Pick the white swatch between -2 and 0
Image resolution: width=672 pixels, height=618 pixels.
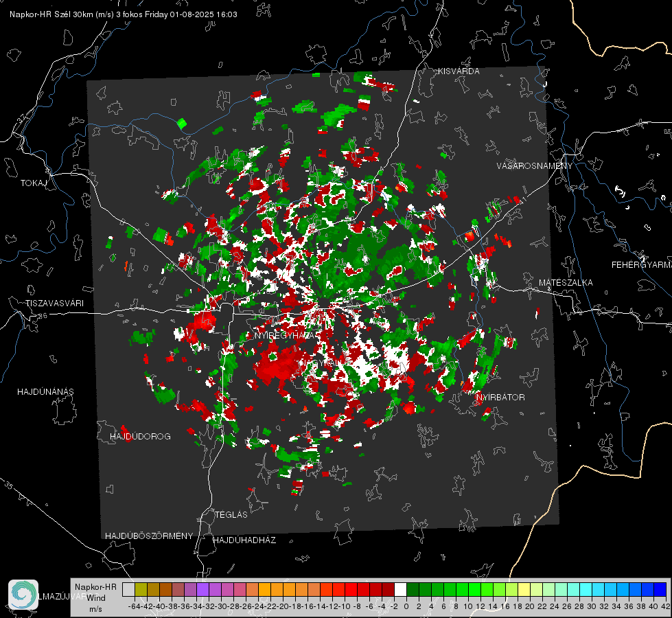tap(400, 589)
